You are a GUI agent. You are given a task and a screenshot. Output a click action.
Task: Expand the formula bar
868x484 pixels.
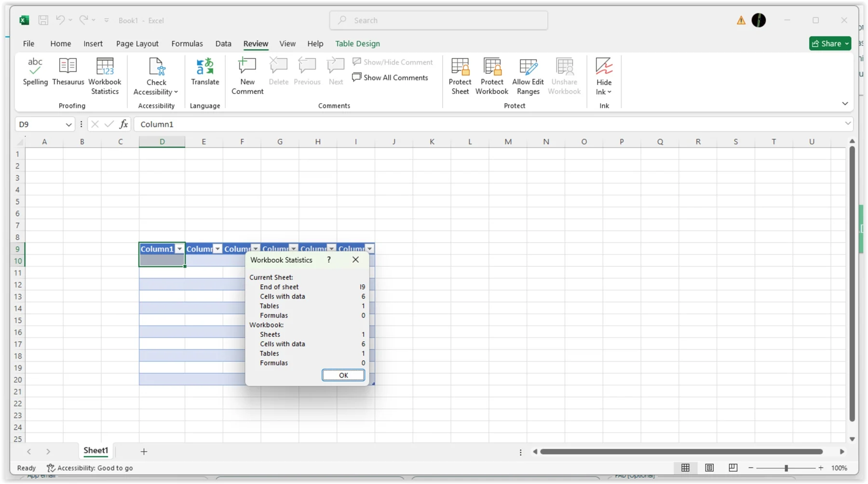click(848, 124)
